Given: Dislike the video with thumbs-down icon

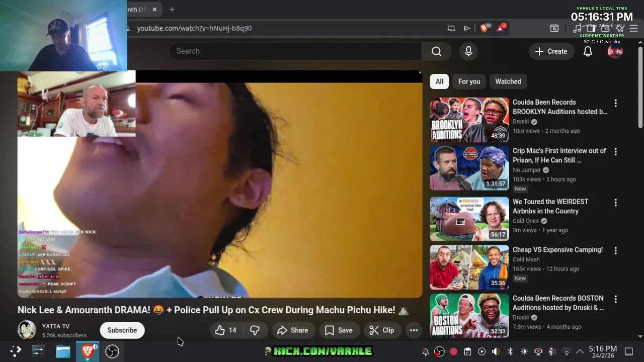Looking at the screenshot, I should [255, 330].
